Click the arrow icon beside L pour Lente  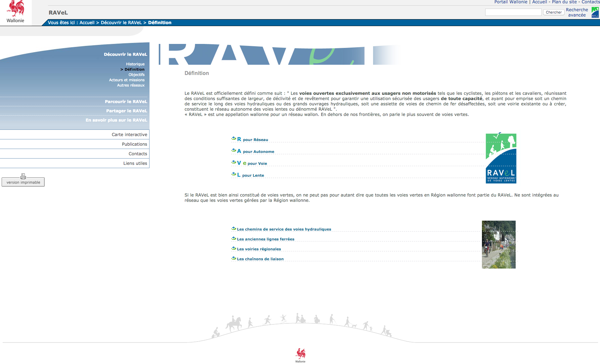(x=234, y=174)
